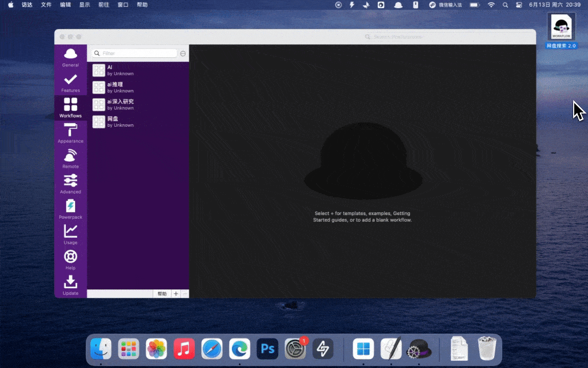Viewport: 588px width, 368px height.
Task: Open the Trash in the Dock
Action: [x=487, y=349]
